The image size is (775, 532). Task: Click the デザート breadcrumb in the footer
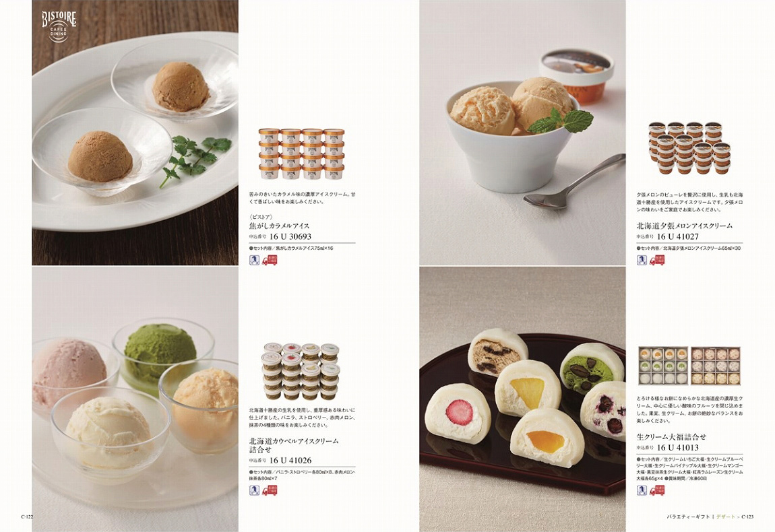(726, 517)
